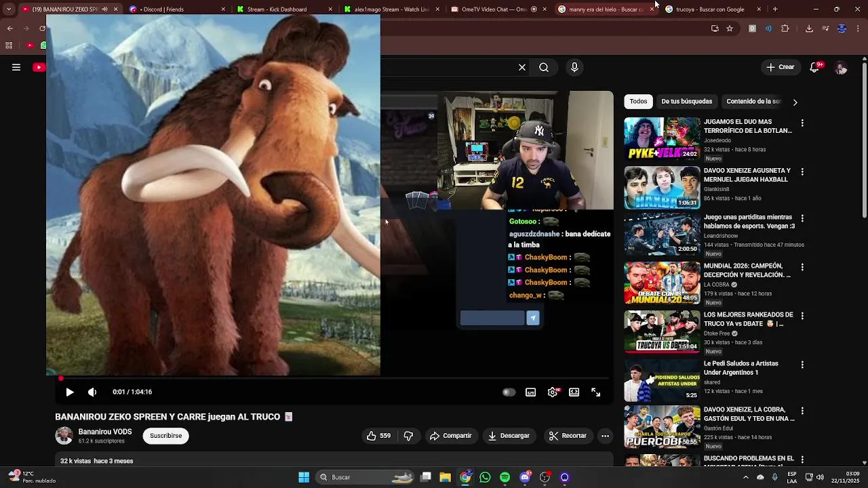Screen dimensions: 868x488
Task: Open options for MUNDIAL 2026 video
Action: coord(802,267)
